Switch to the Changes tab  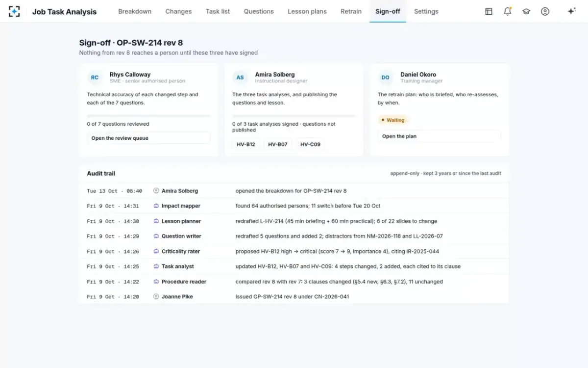(178, 11)
